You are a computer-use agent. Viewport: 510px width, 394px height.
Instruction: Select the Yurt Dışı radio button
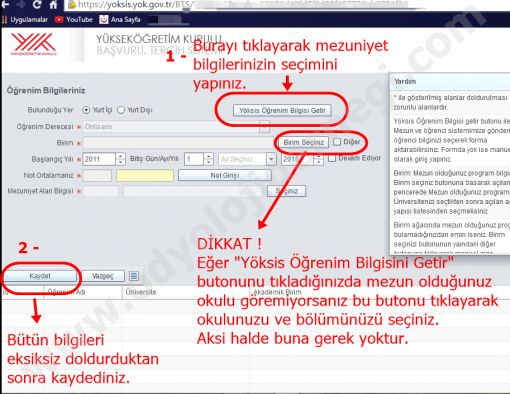[121, 110]
